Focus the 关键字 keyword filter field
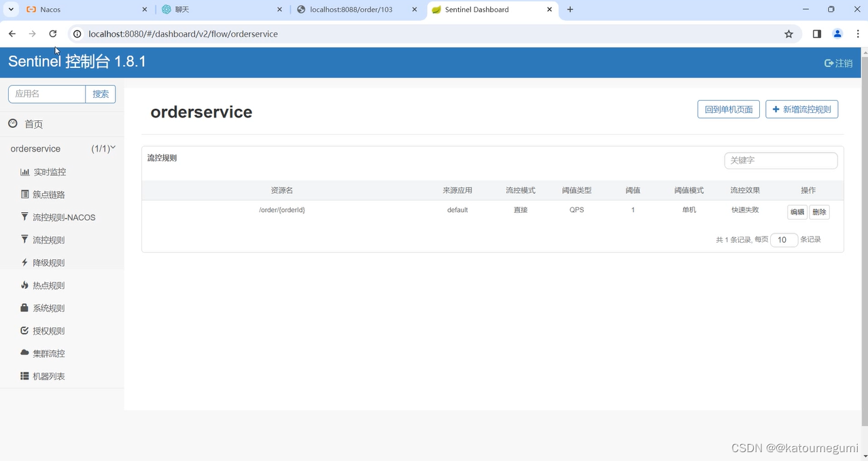 point(781,160)
